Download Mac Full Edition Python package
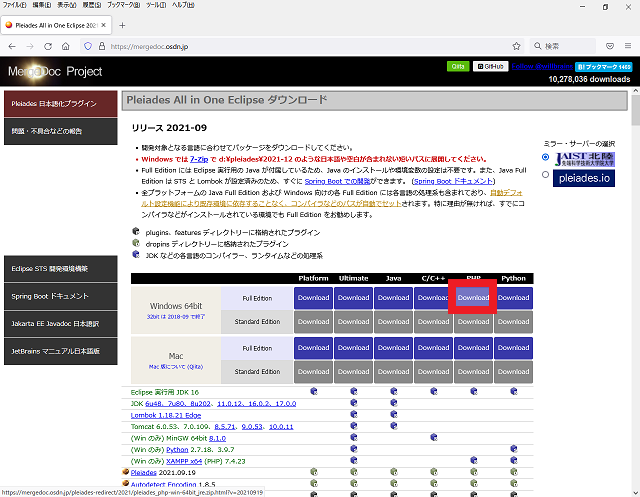The image size is (640, 497). pyautogui.click(x=513, y=348)
